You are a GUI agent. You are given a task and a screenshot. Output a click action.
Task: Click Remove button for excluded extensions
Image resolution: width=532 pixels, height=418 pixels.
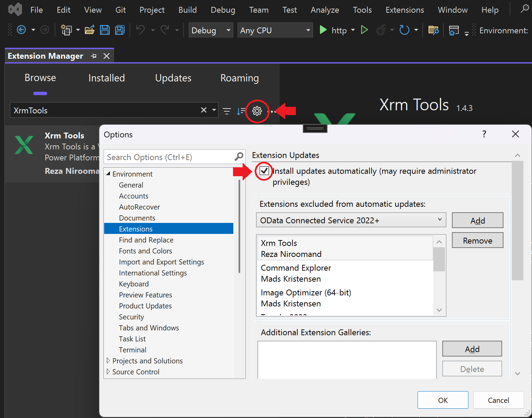(477, 240)
